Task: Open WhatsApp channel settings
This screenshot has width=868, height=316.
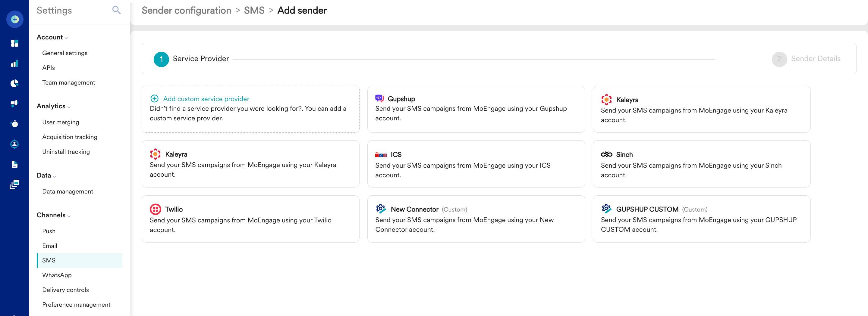Action: [x=57, y=275]
